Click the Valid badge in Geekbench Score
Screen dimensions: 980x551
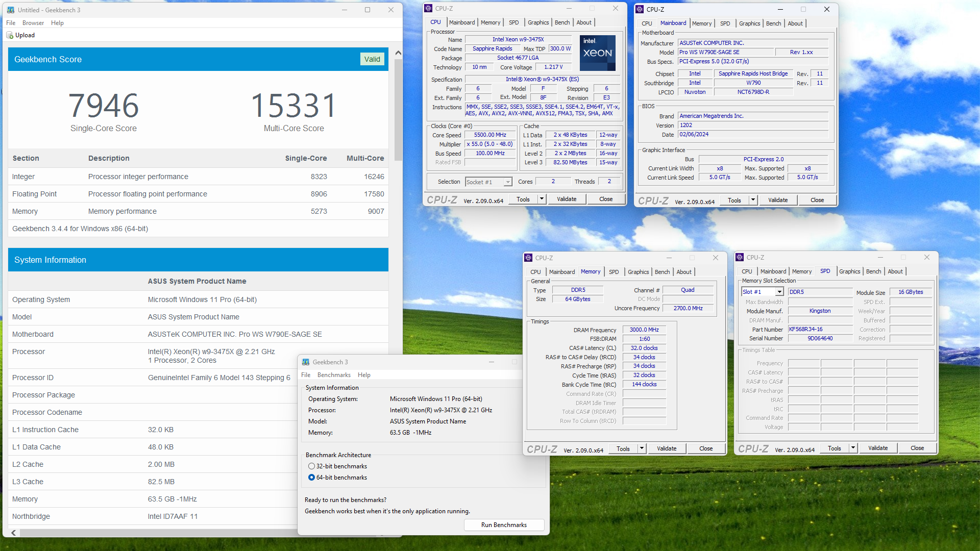pos(372,59)
